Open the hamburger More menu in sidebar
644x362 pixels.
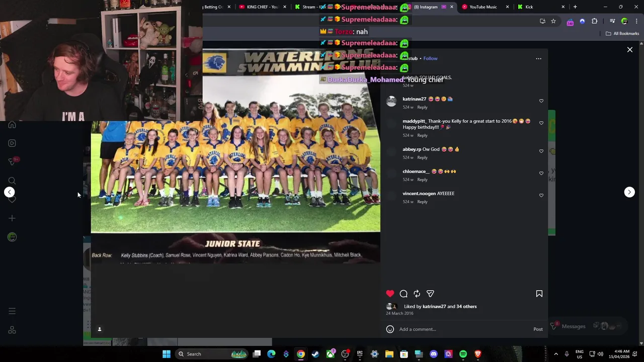[12, 311]
